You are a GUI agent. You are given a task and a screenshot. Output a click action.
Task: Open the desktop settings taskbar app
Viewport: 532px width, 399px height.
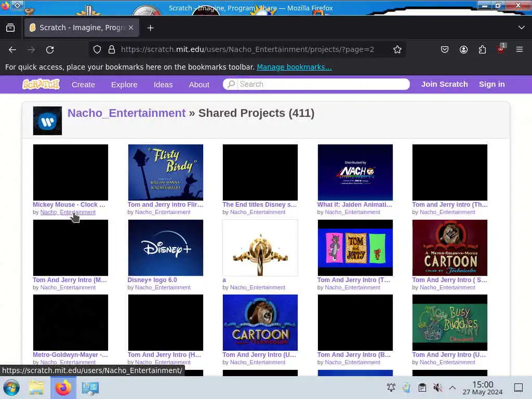click(90, 388)
